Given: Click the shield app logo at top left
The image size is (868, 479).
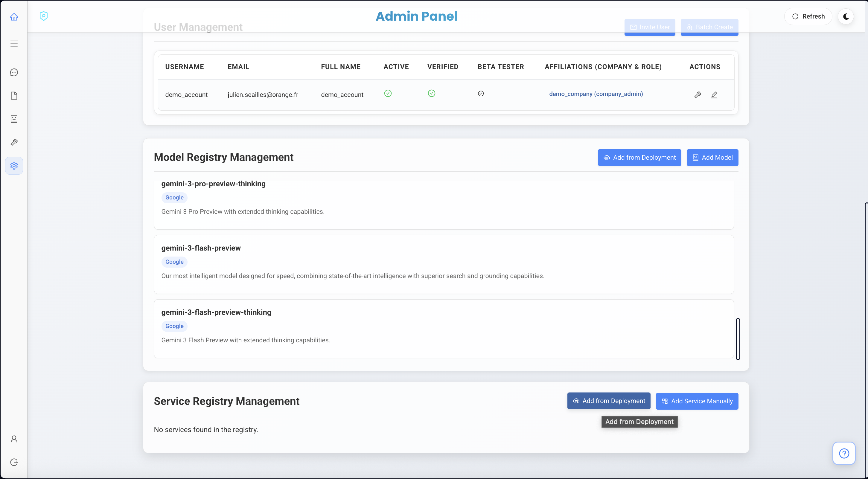Looking at the screenshot, I should coord(44,16).
